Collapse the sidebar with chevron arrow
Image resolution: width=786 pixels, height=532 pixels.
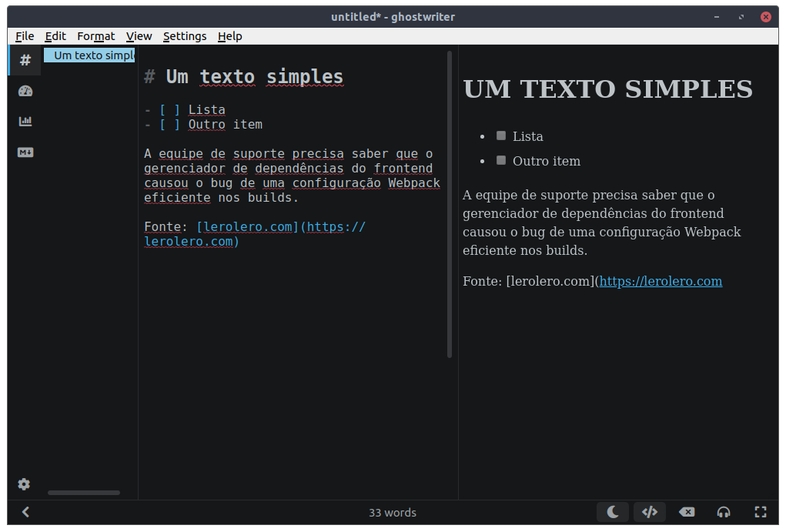point(25,512)
